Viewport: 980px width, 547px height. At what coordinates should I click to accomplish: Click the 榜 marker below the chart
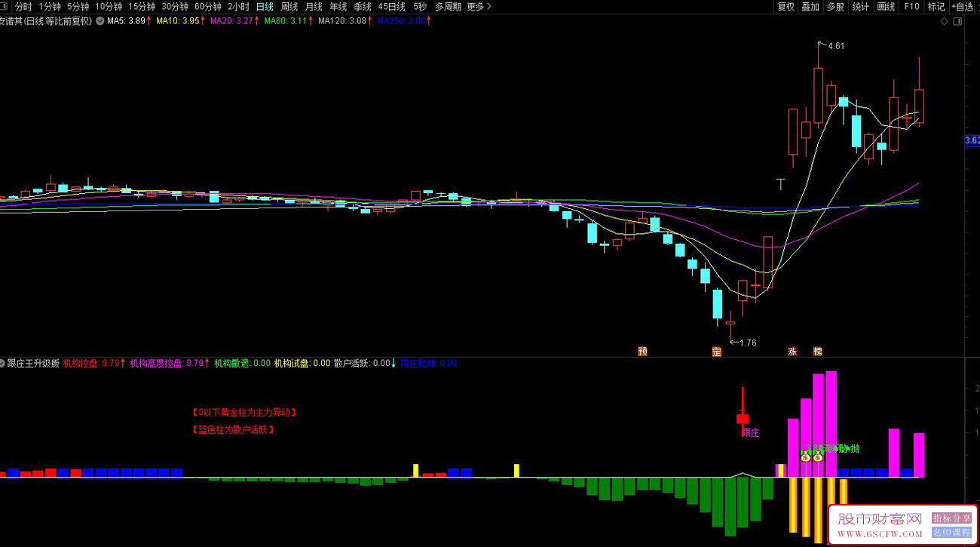click(x=817, y=352)
